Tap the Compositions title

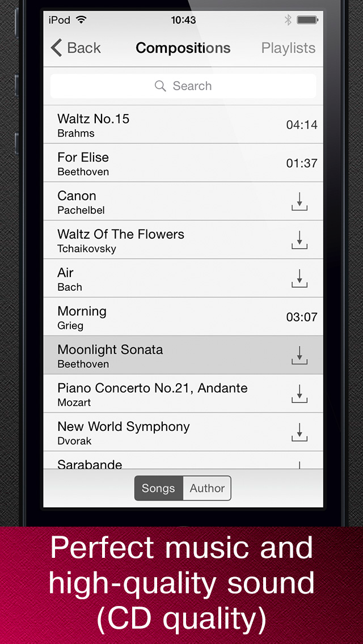[183, 48]
